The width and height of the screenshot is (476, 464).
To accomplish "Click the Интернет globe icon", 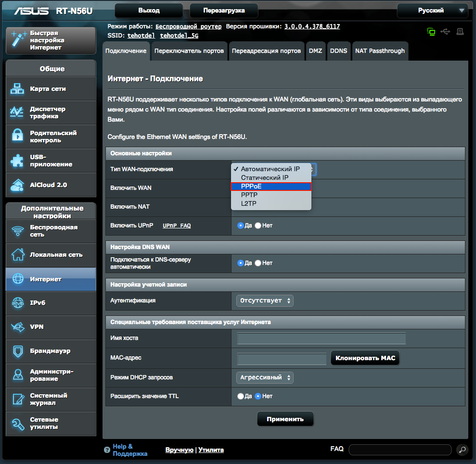I will [18, 278].
